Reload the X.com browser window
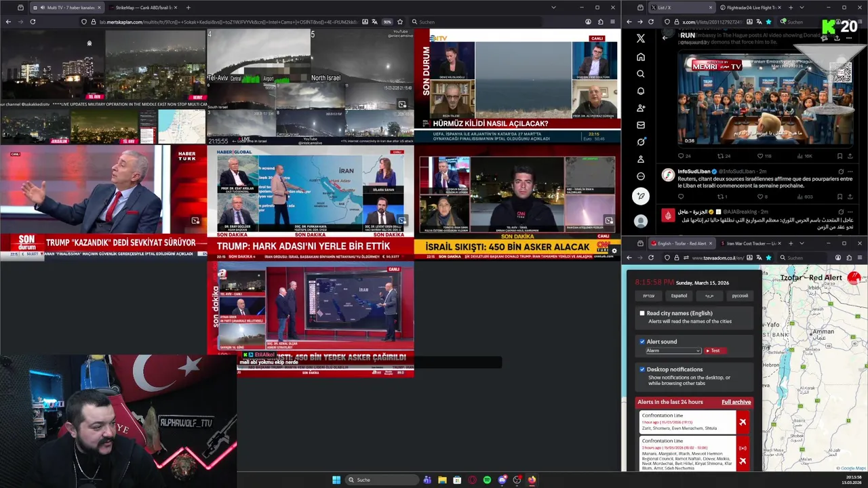 [x=651, y=22]
